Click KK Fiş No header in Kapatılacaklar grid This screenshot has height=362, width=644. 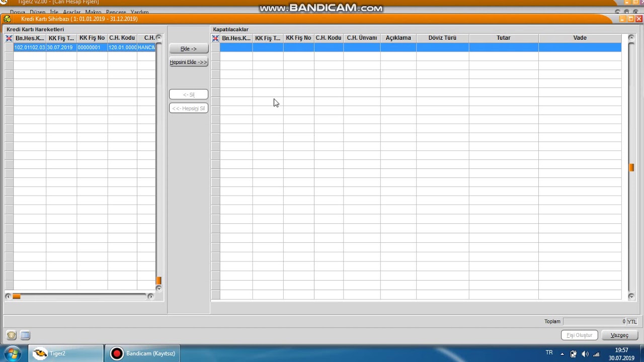tap(299, 38)
